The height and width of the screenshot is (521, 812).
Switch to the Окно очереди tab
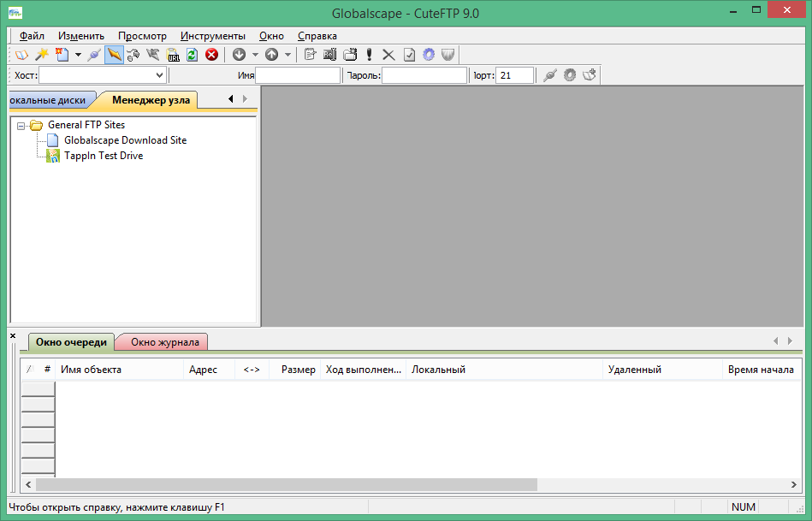[x=71, y=342]
